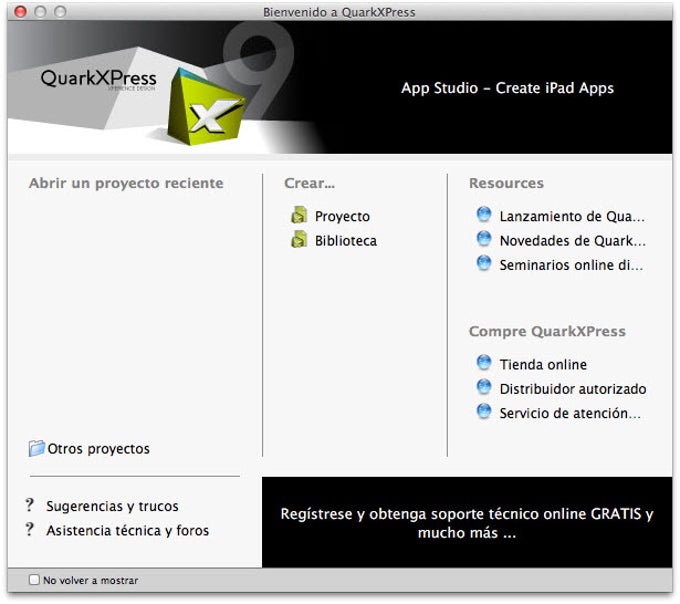Close the Bienvenido a QuarkXPress window

pyautogui.click(x=20, y=12)
